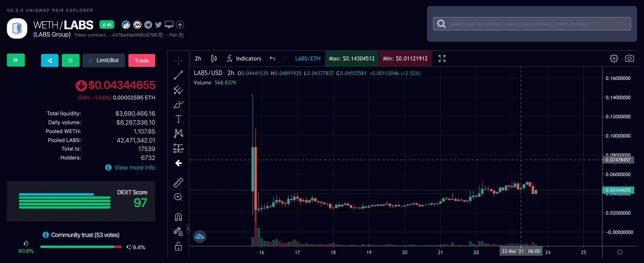Click the DEXT Score 97 panel

(x=81, y=201)
